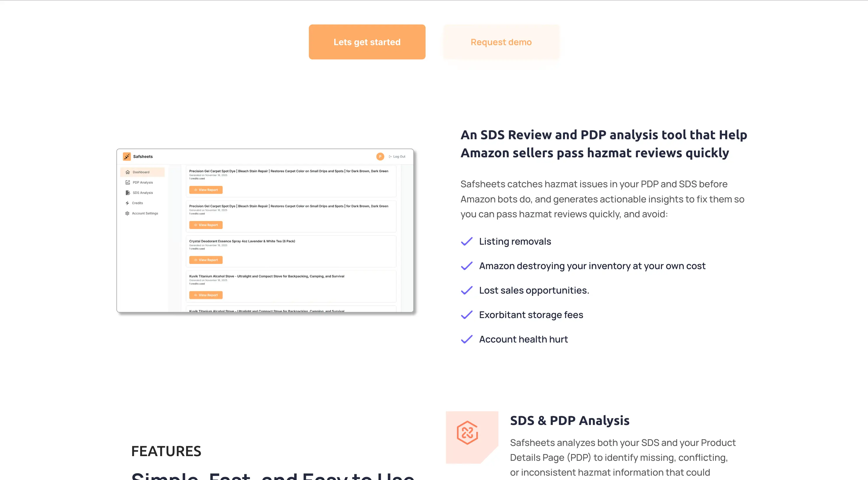The height and width of the screenshot is (480, 868).
Task: Click the SDS Analysis document icon
Action: 128,193
